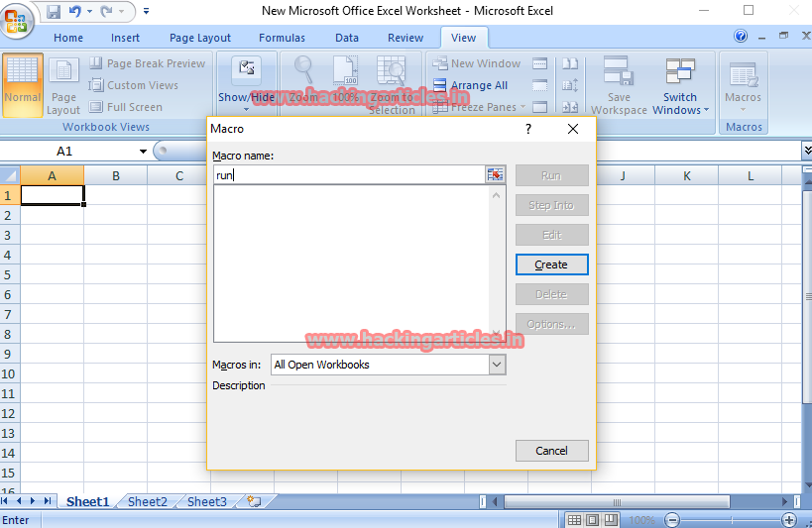Click the Hide window icon
The height and width of the screenshot is (528, 812).
pyautogui.click(x=539, y=85)
